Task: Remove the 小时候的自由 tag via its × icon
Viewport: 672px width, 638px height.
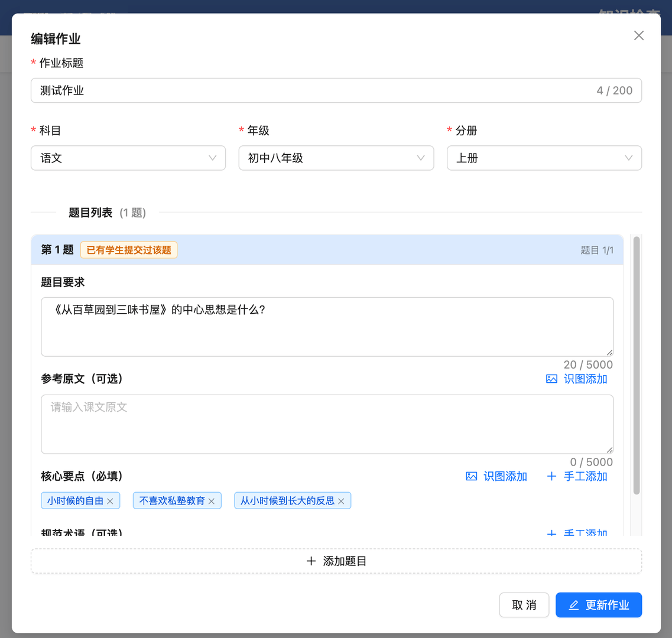Action: pyautogui.click(x=111, y=500)
